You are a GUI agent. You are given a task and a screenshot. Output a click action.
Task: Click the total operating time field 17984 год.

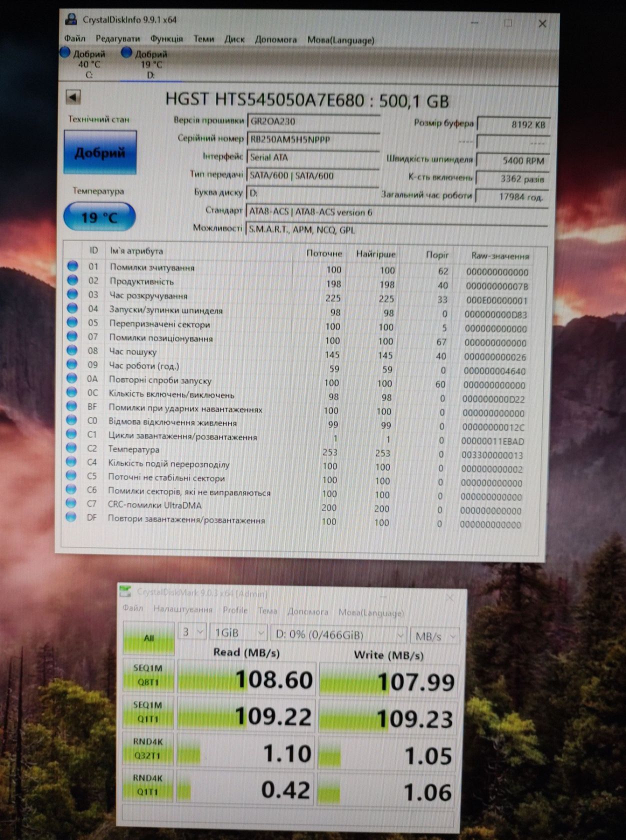[x=512, y=197]
